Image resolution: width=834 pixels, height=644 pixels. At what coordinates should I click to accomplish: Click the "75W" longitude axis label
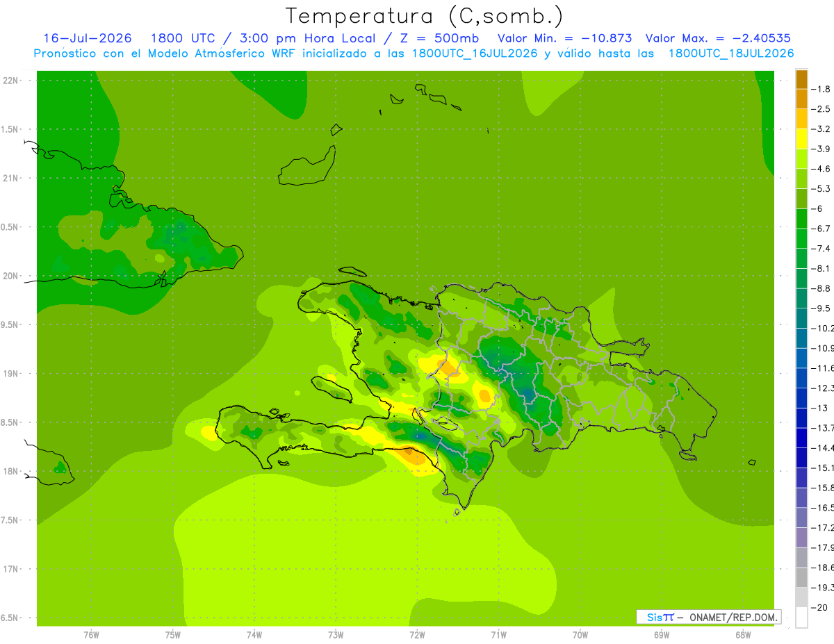(x=173, y=635)
